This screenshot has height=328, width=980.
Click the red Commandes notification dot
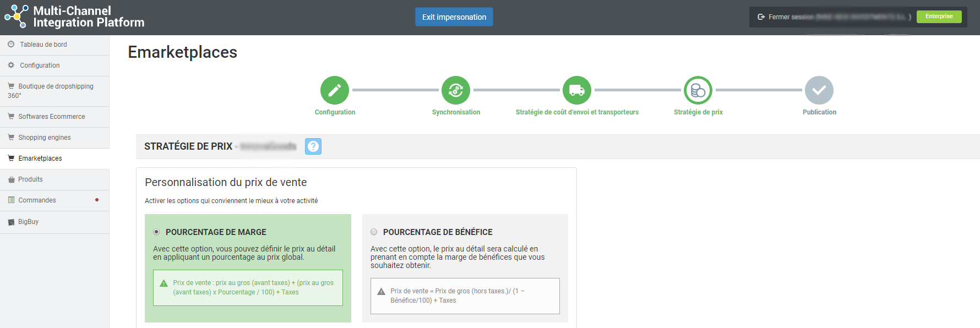(x=97, y=200)
